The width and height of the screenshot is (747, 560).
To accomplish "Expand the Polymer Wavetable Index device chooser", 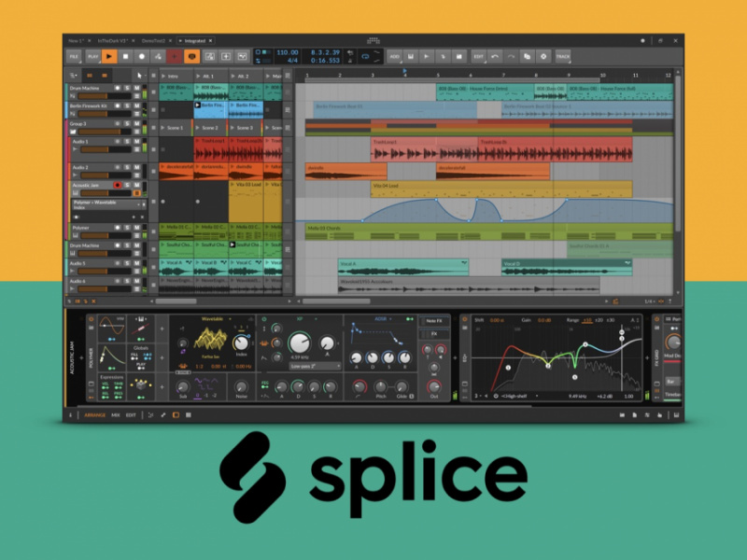I will pos(138,203).
